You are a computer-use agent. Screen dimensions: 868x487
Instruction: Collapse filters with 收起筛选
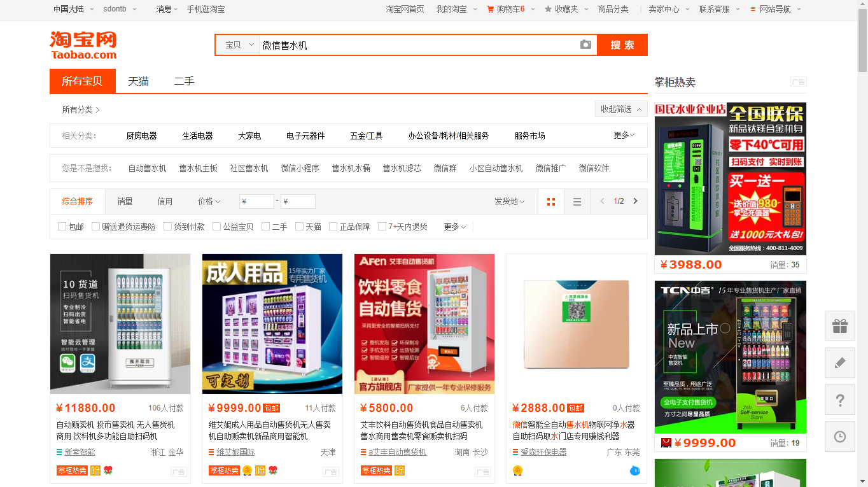pos(621,109)
